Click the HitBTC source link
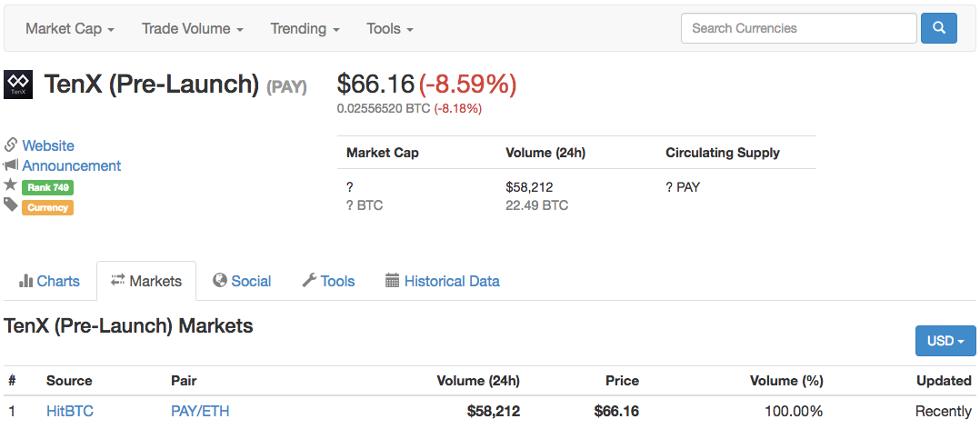Viewport: 980px width, 429px height. click(x=70, y=412)
